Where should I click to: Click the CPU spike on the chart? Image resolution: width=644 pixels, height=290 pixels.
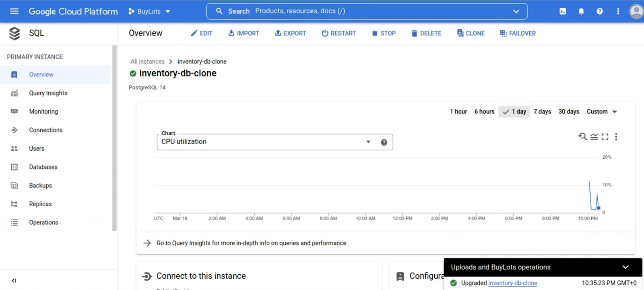(x=590, y=183)
